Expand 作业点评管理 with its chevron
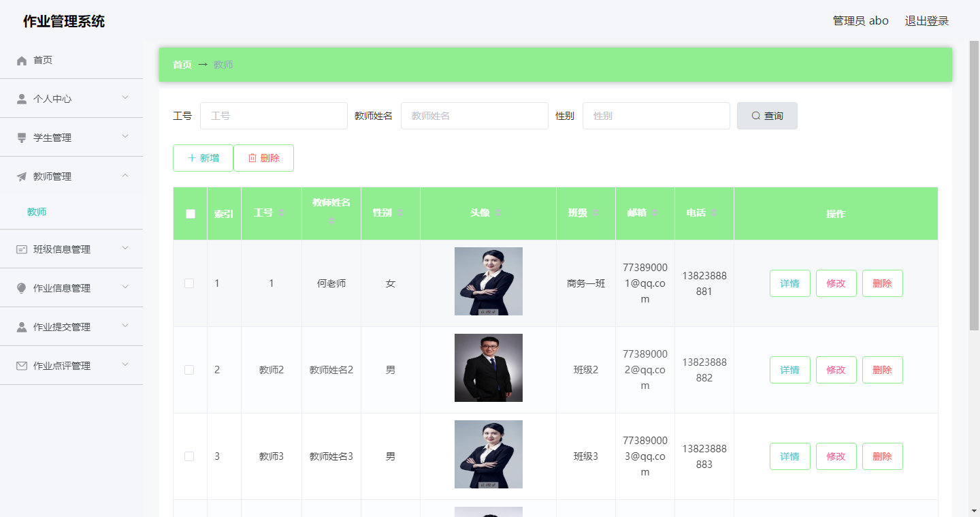Image resolution: width=980 pixels, height=517 pixels. (125, 365)
